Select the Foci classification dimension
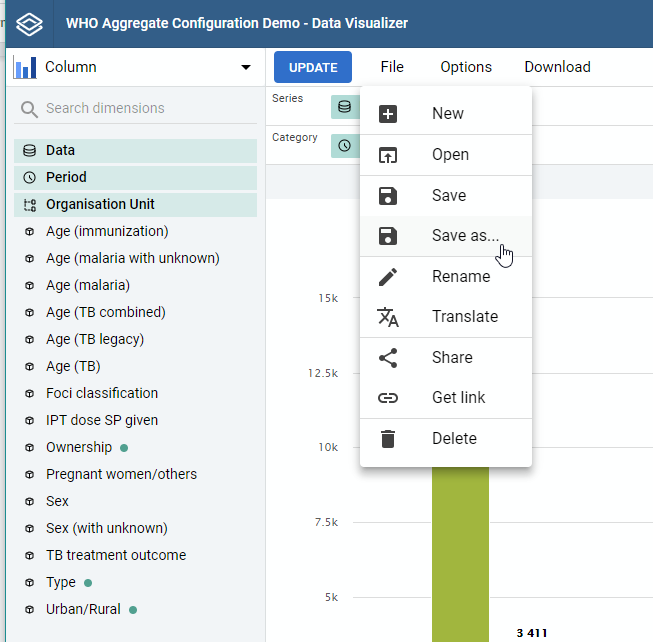The image size is (653, 642). coord(135,393)
